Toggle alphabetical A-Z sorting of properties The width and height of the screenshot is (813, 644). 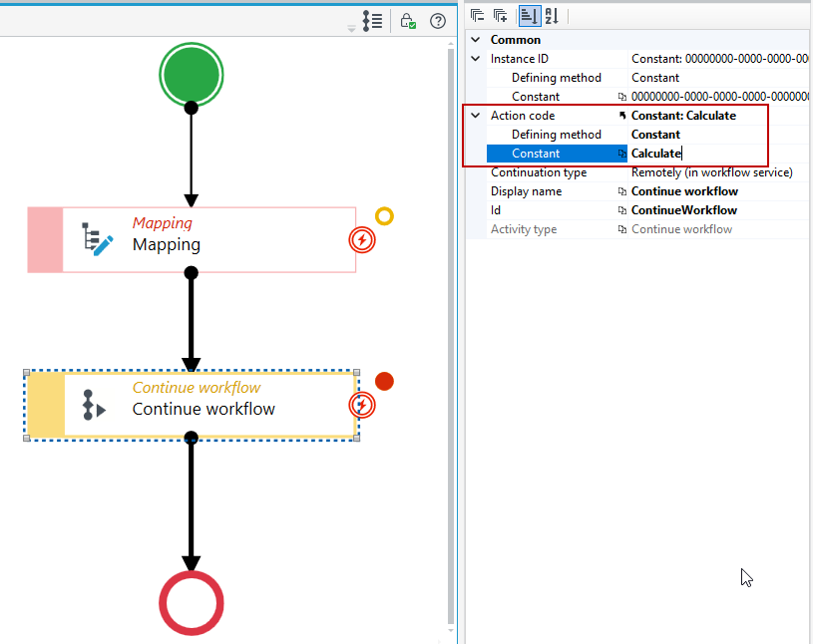tap(552, 16)
